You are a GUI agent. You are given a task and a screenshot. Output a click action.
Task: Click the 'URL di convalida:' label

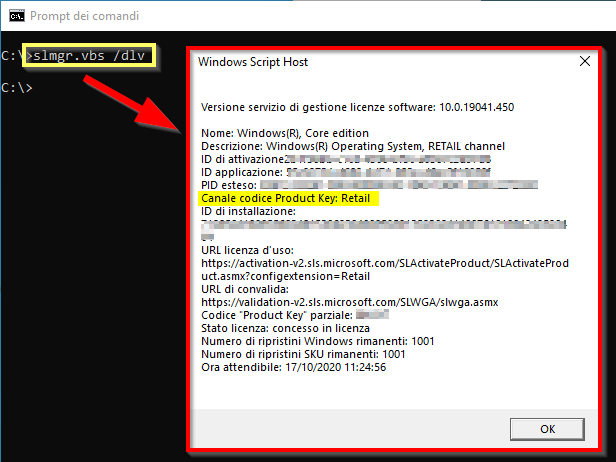tap(245, 289)
